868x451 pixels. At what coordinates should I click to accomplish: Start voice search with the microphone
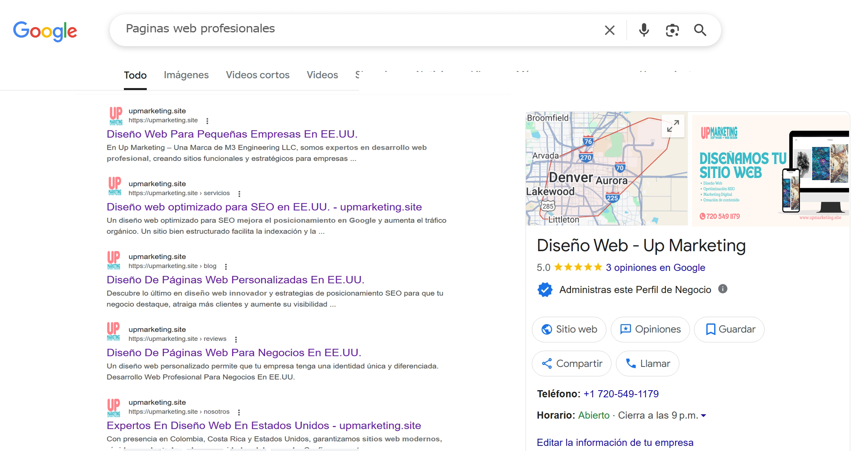pos(644,30)
